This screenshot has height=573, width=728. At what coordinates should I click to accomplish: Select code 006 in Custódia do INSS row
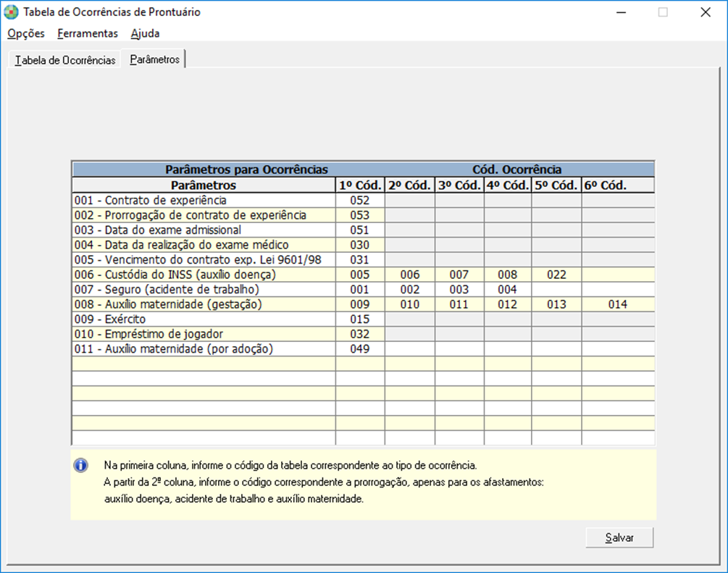pyautogui.click(x=410, y=275)
